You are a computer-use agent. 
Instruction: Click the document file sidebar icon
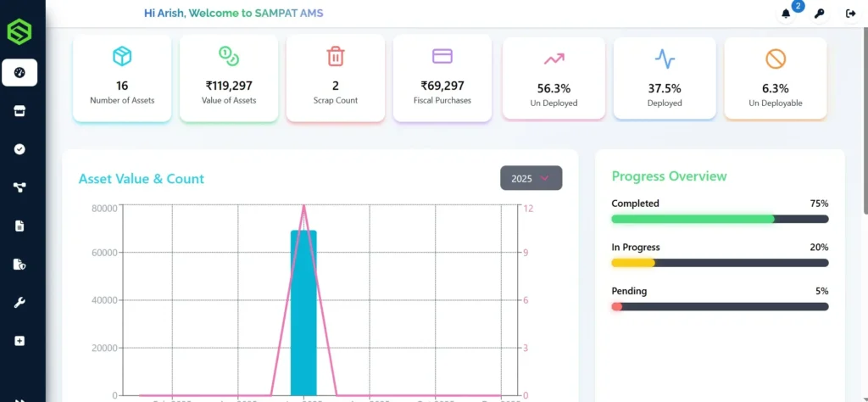point(19,226)
